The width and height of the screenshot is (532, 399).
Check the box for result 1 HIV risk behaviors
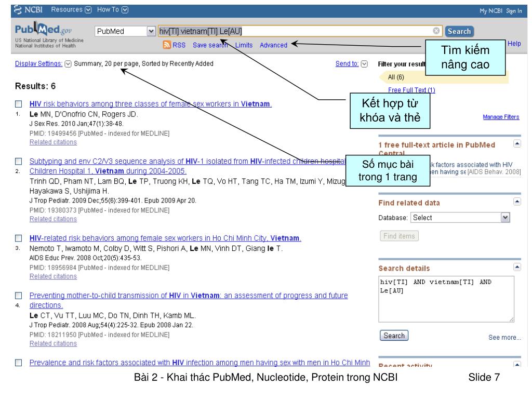[19, 104]
